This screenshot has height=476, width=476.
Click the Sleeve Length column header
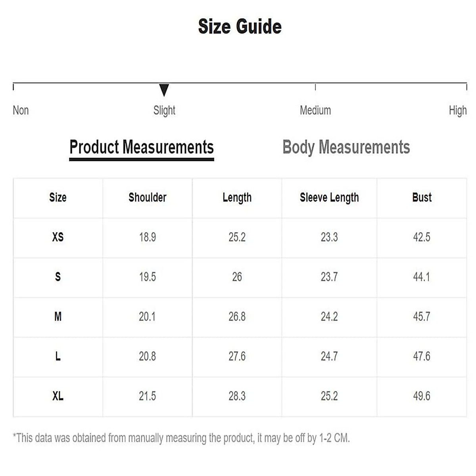[329, 198]
